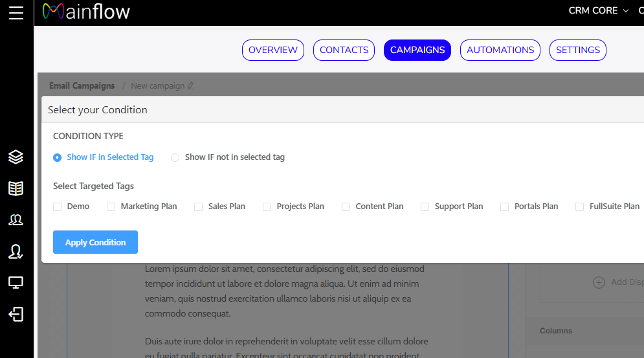Open the Automations tab
Screen dimensions: 644x358
coord(500,50)
